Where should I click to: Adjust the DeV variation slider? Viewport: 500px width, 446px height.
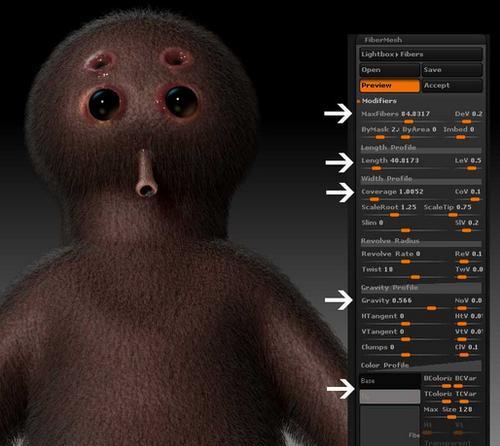coord(468,117)
